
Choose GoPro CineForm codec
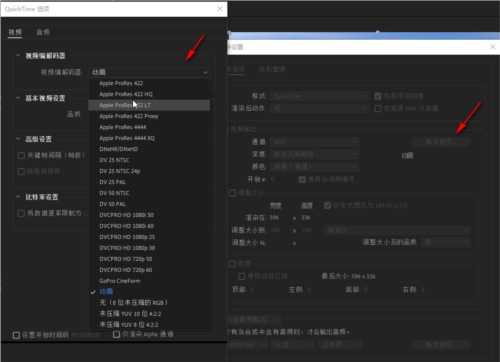point(149,281)
